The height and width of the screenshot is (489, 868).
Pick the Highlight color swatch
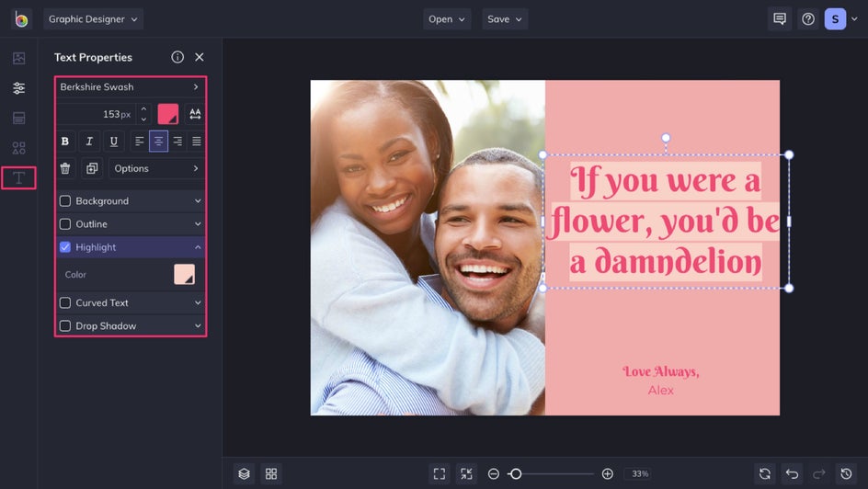[184, 275]
